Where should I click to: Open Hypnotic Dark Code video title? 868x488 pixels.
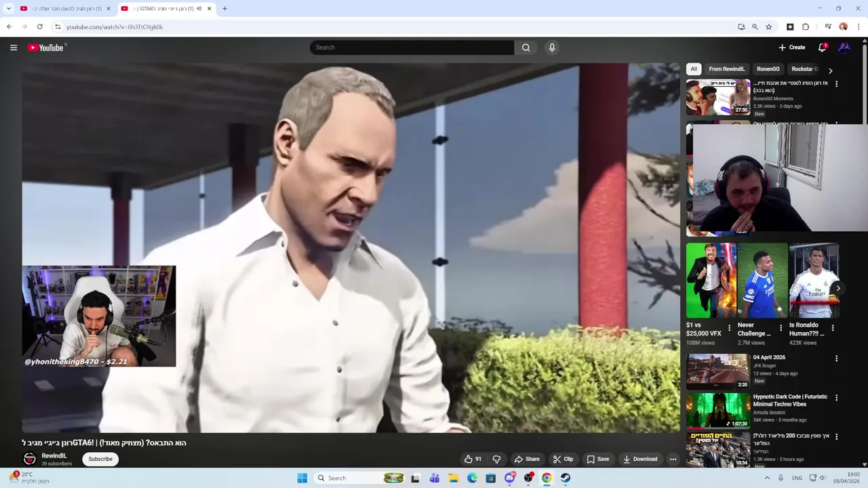790,401
